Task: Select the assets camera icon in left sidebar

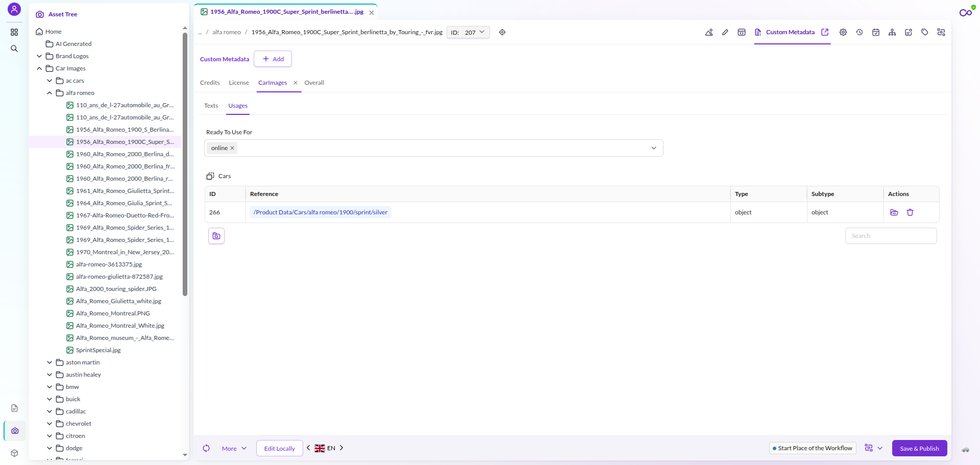Action: tap(15, 431)
